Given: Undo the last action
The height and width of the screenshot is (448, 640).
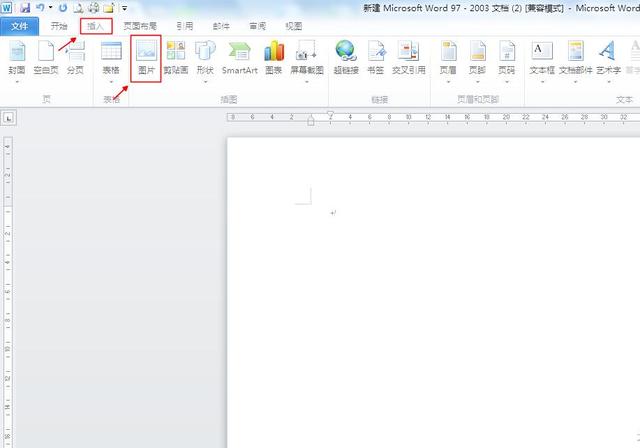Looking at the screenshot, I should 40,7.
